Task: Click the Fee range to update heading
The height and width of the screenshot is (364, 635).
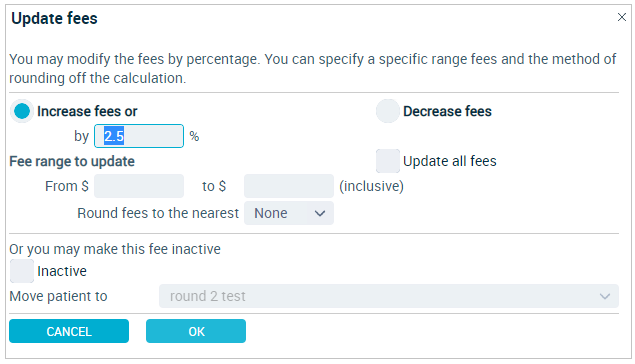Action: click(x=72, y=162)
